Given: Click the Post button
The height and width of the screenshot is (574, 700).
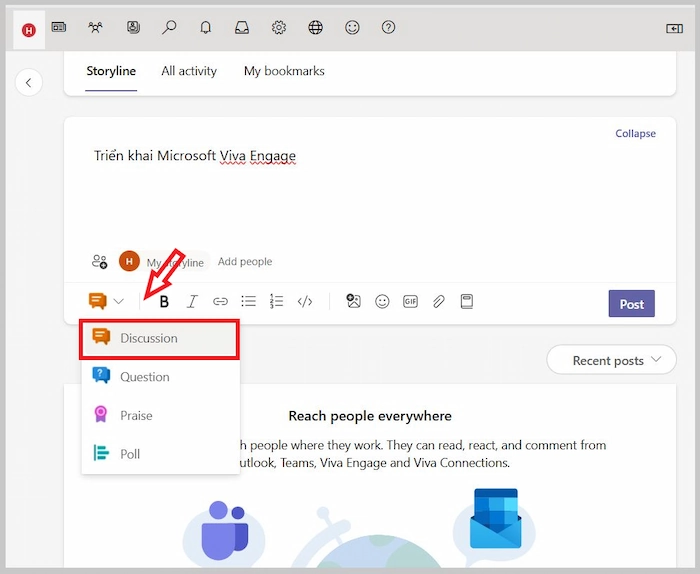Looking at the screenshot, I should (x=631, y=304).
